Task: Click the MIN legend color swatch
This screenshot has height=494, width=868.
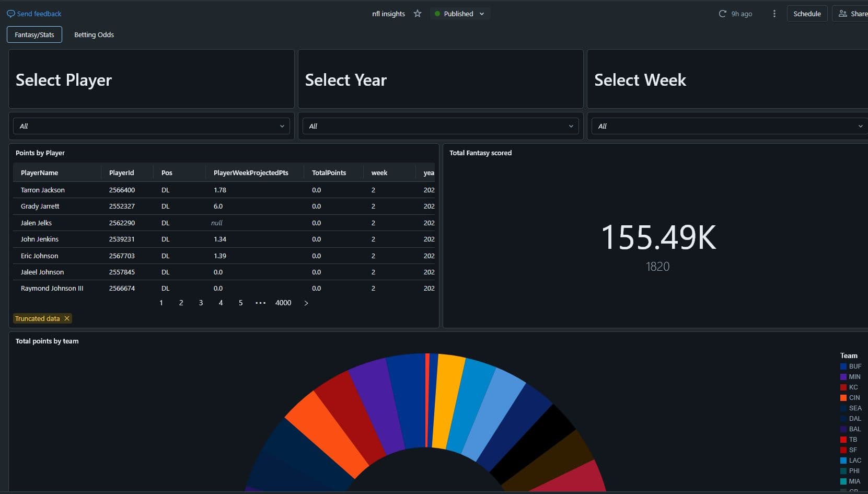Action: click(843, 377)
